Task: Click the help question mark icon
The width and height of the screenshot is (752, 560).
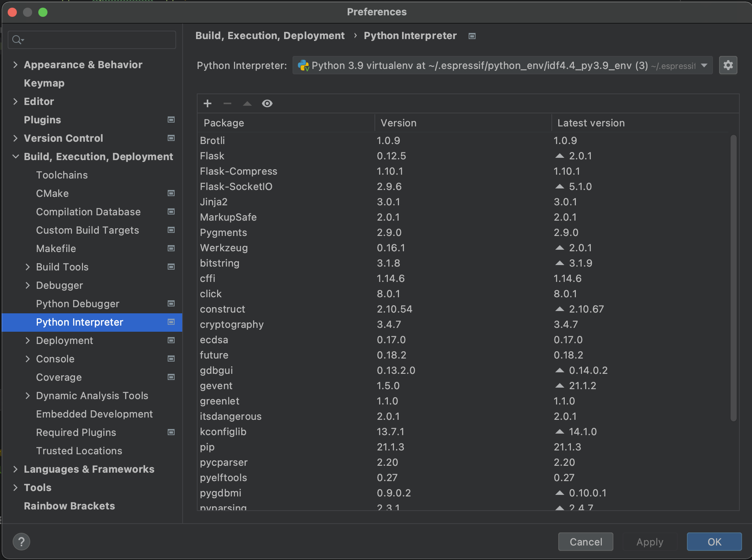Action: [x=21, y=542]
